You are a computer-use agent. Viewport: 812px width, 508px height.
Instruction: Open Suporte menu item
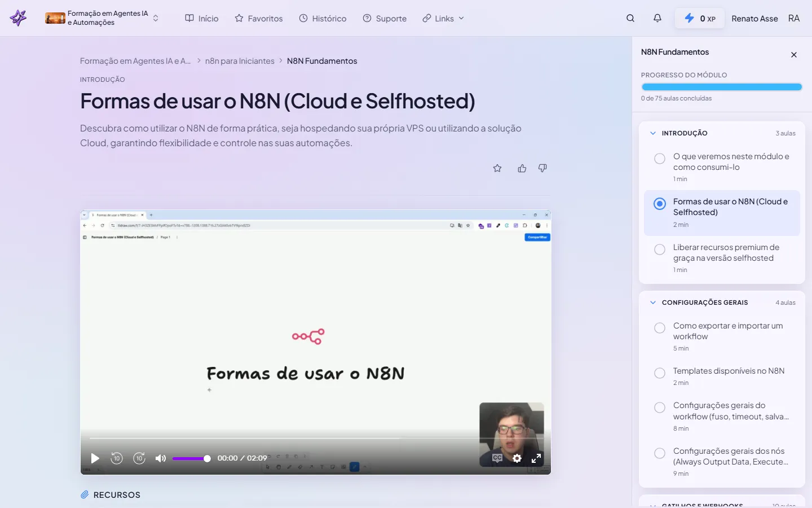tap(385, 18)
